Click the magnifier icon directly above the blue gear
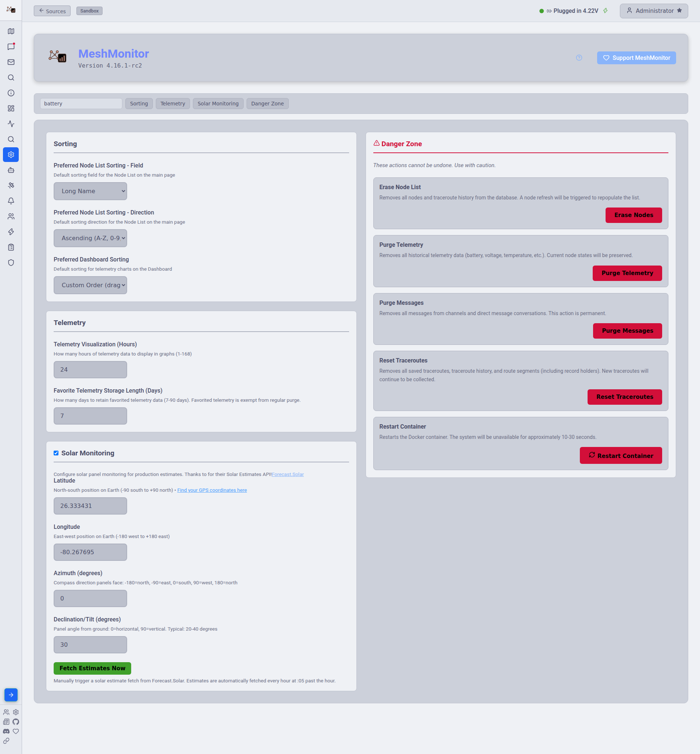This screenshot has height=754, width=700. click(x=11, y=139)
